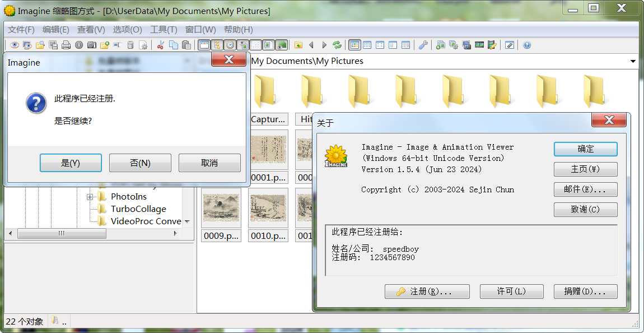
Task: Open the 查看(V) menu
Action: [91, 30]
